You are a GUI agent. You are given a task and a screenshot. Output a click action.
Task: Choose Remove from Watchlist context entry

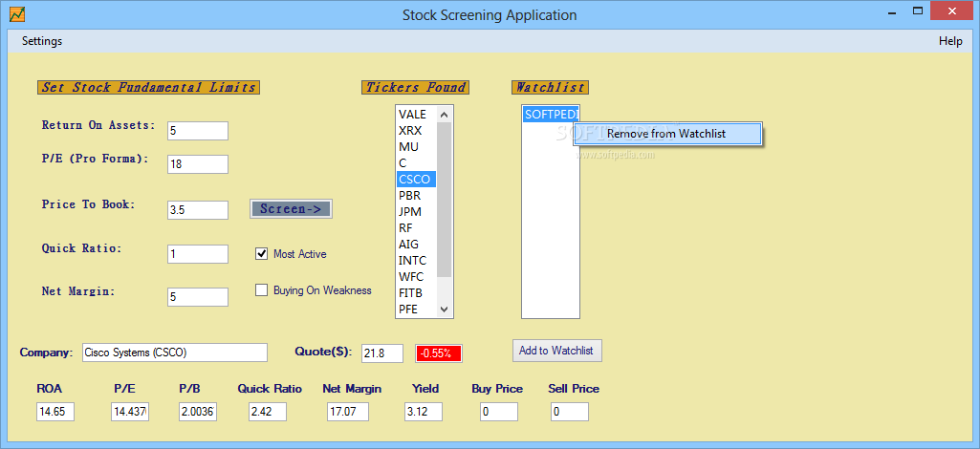pyautogui.click(x=666, y=133)
